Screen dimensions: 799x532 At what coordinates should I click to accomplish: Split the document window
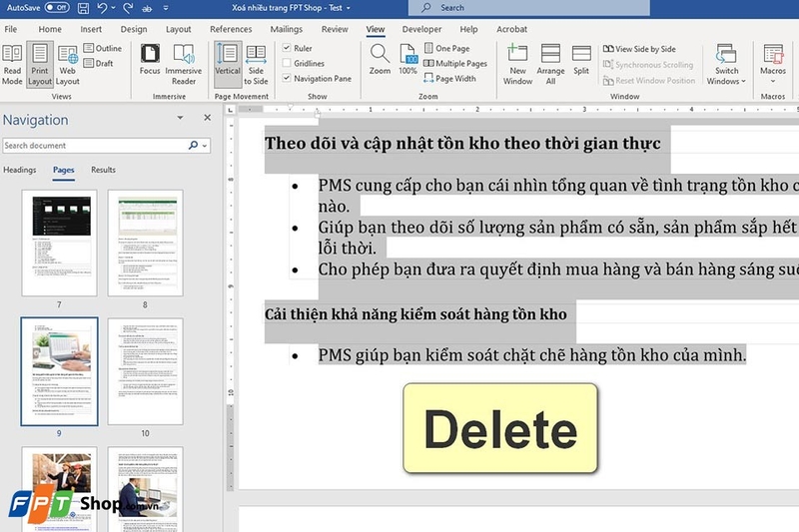pos(581,60)
